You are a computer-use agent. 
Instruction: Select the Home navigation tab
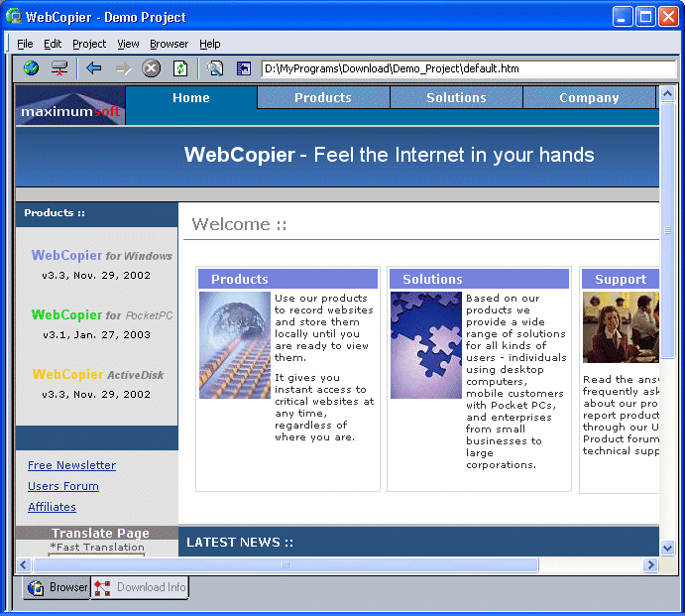191,97
